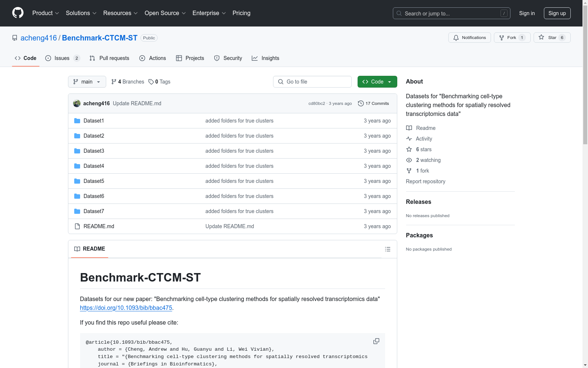Open the Insights tab
Image resolution: width=588 pixels, height=368 pixels.
click(265, 58)
